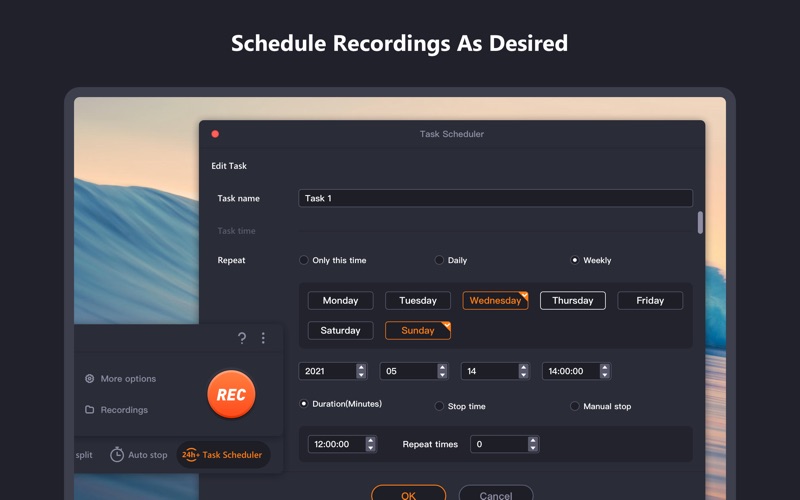The width and height of the screenshot is (800, 500).
Task: Click the More options gear icon
Action: [x=90, y=379]
